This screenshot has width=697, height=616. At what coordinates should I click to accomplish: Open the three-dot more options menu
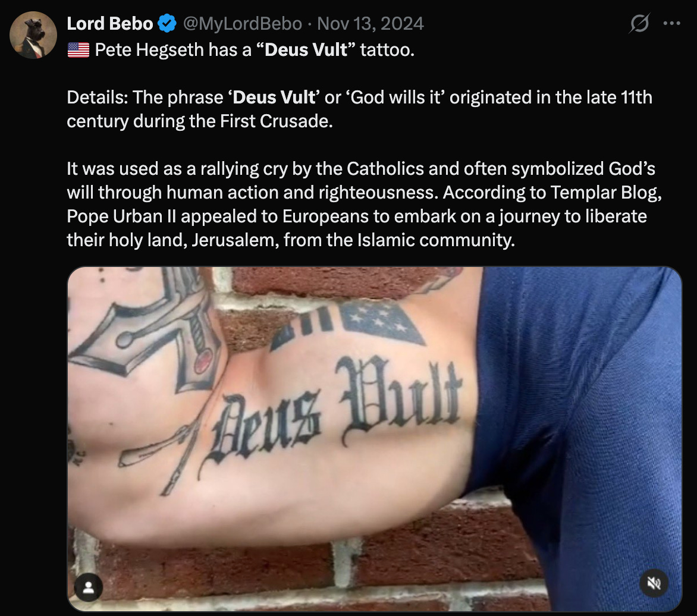pos(671,23)
